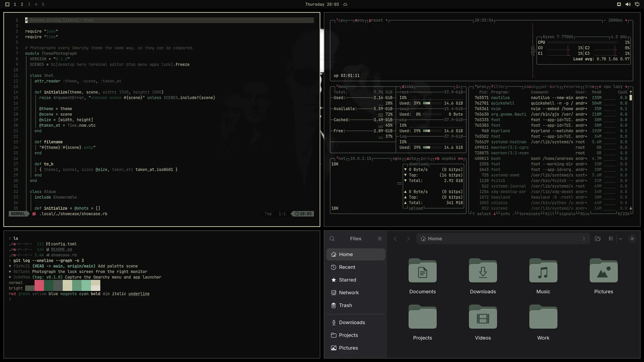Increase btop update interval with plus
The width and height of the screenshot is (644, 362).
pos(626,20)
